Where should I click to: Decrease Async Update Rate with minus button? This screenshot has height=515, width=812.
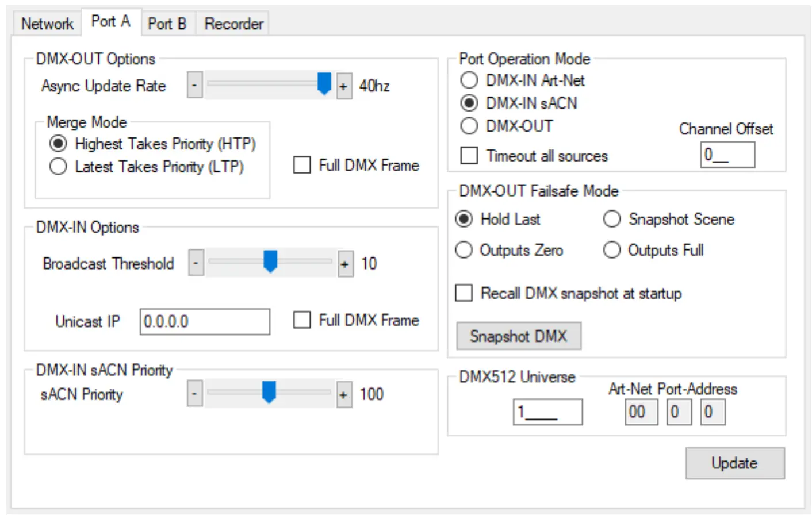point(194,86)
